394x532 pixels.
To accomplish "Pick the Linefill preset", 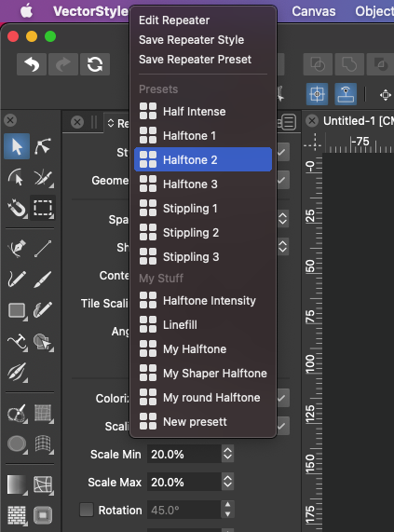I will pos(203,324).
